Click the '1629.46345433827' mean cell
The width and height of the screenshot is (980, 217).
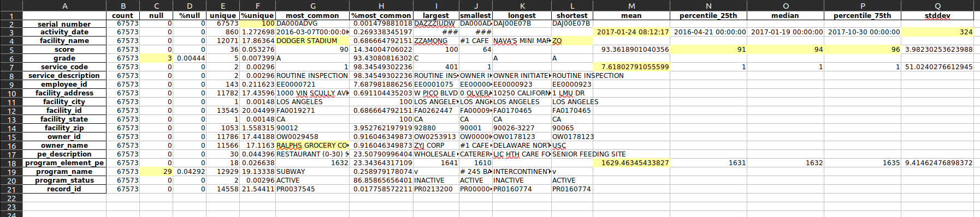[x=631, y=163]
